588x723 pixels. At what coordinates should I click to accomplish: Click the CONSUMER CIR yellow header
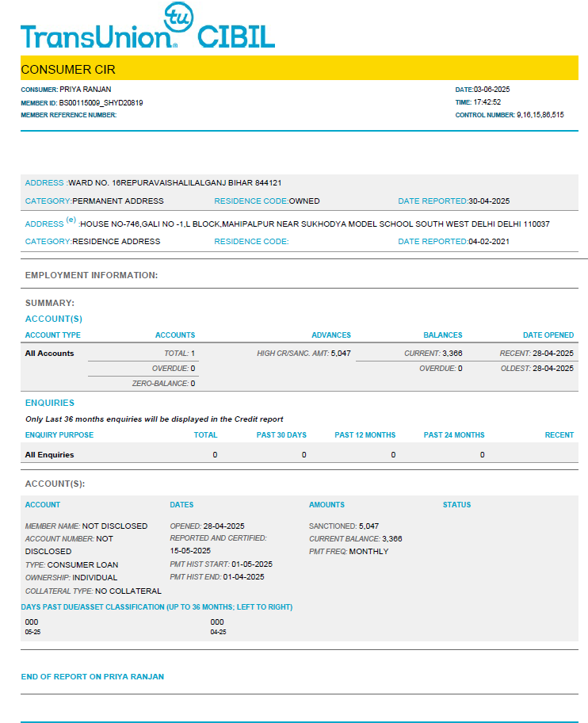300,68
